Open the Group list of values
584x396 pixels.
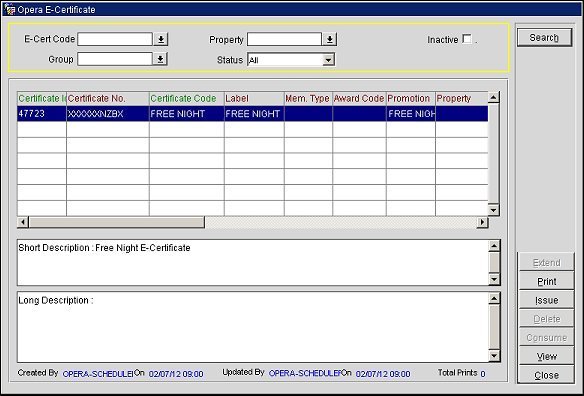click(161, 59)
